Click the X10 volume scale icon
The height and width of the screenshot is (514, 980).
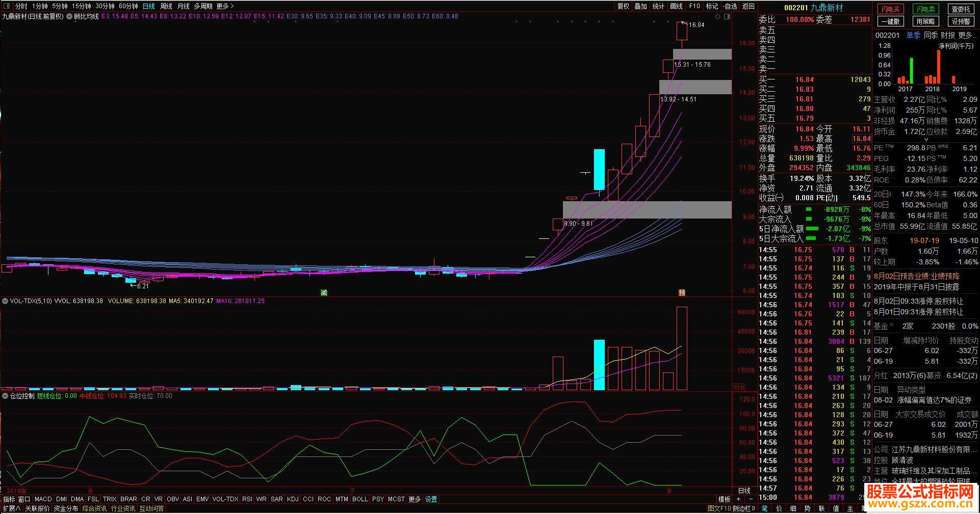[x=738, y=387]
